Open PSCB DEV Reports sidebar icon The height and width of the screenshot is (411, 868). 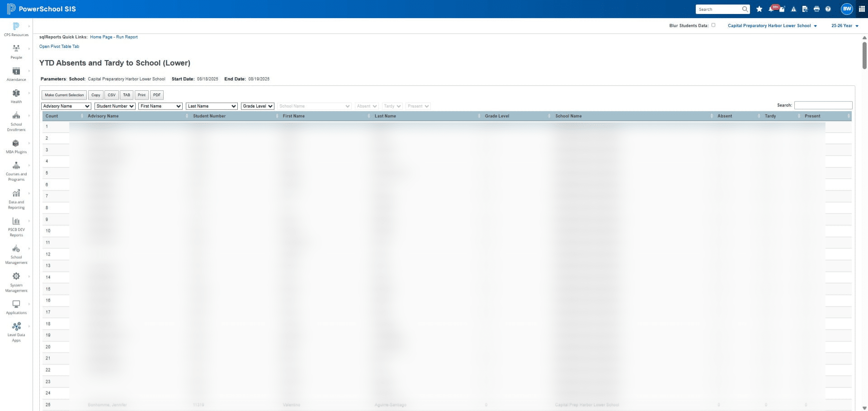(16, 226)
